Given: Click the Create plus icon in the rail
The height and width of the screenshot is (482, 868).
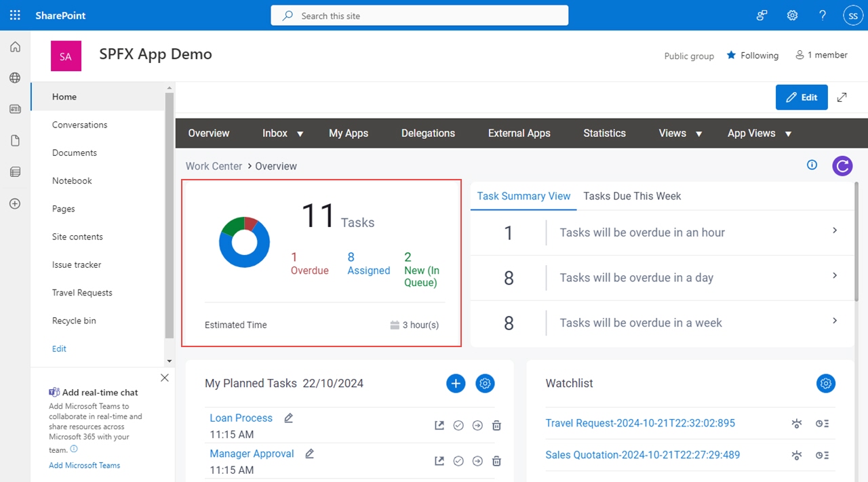Looking at the screenshot, I should pyautogui.click(x=15, y=203).
